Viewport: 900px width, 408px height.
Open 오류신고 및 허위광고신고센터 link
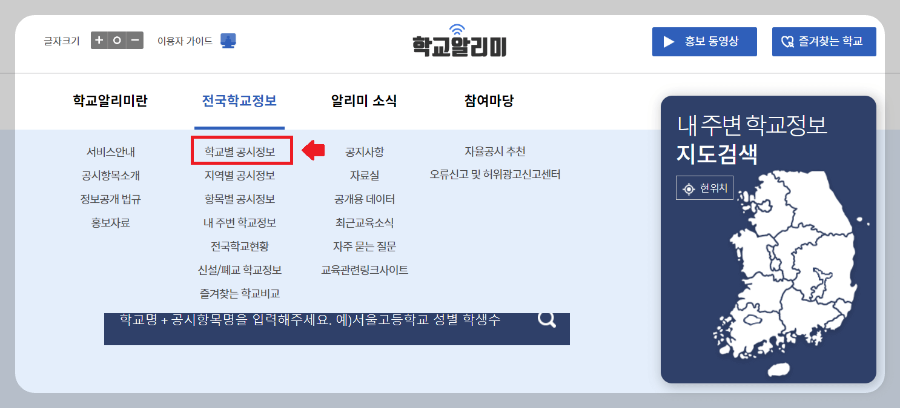[x=495, y=174]
